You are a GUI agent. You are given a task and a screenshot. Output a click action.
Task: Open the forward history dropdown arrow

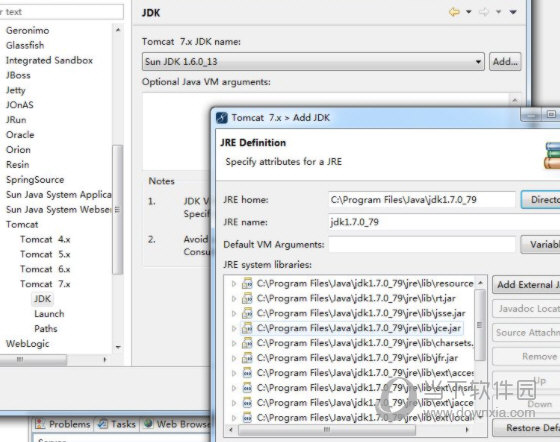(498, 12)
